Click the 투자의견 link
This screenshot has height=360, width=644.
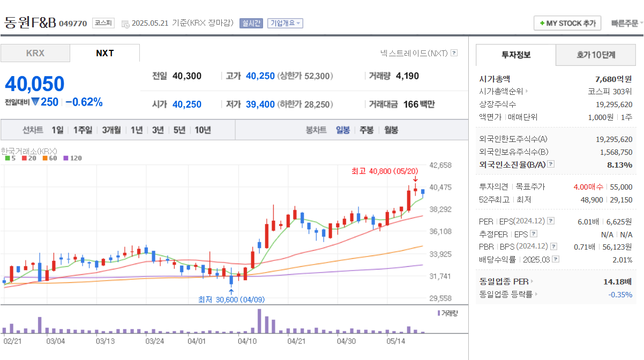[493, 187]
